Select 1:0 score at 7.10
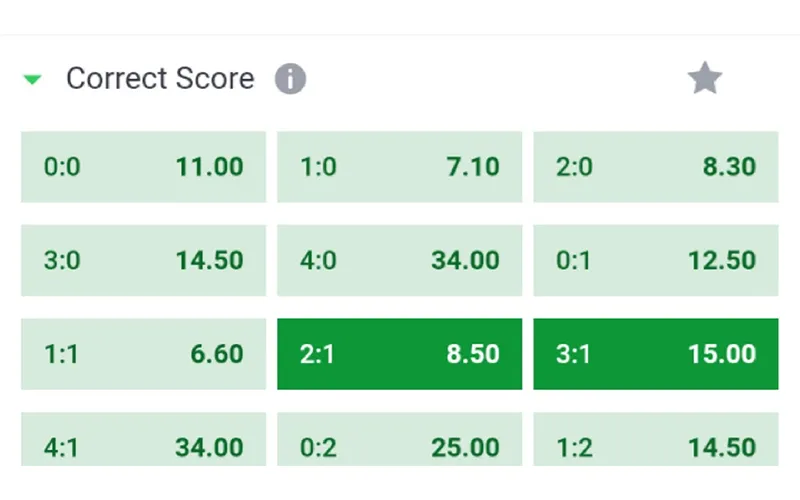 (399, 167)
